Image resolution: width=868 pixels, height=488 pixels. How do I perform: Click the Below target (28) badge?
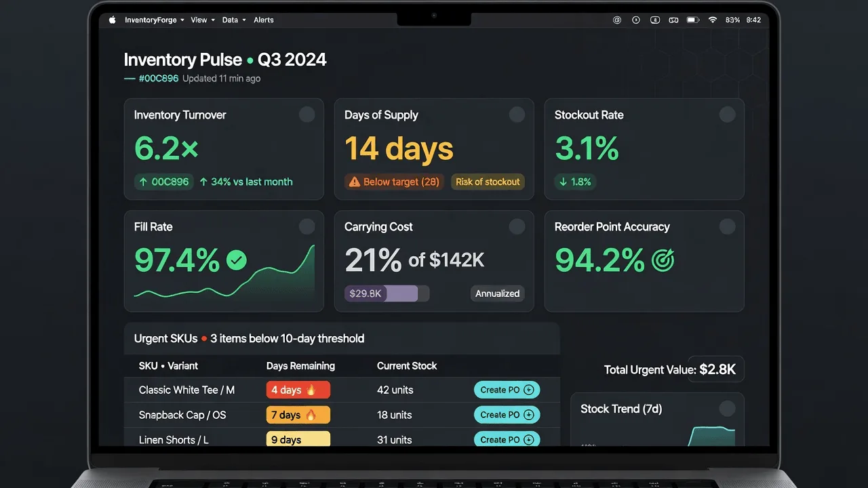(x=394, y=182)
